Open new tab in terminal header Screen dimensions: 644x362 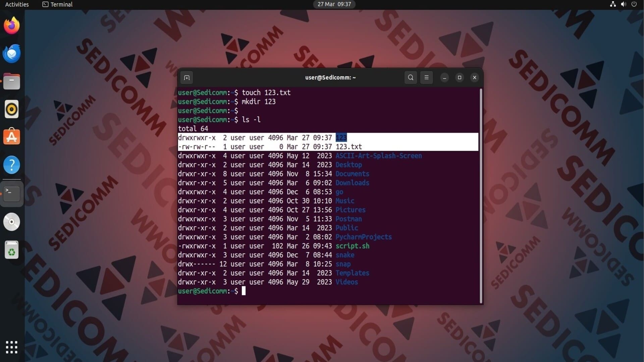click(187, 78)
